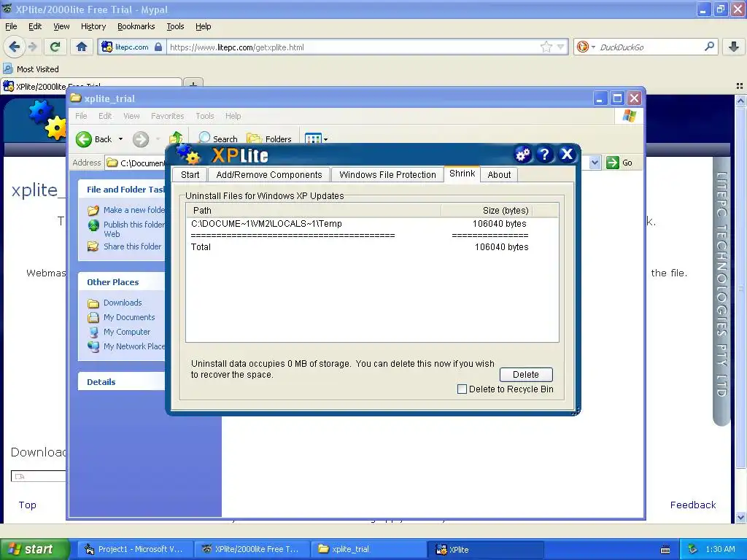The width and height of the screenshot is (747, 560).
Task: Bookmark page with star icon
Action: pyautogui.click(x=546, y=47)
